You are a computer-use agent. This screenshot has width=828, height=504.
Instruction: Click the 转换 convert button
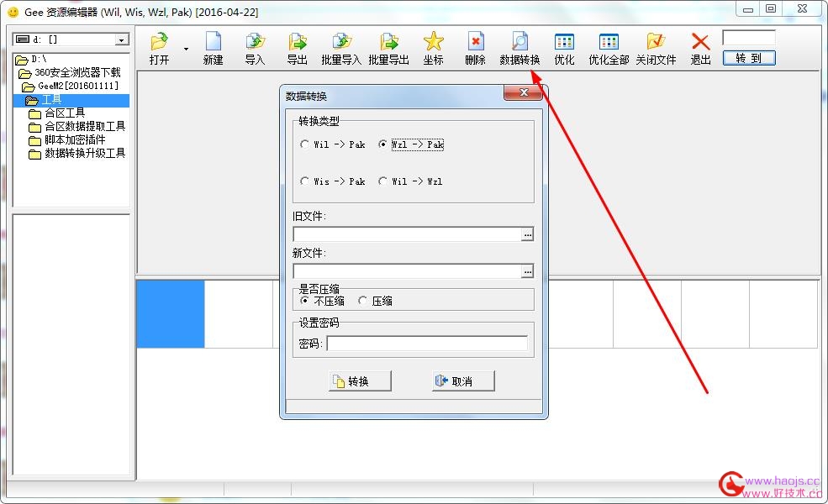point(360,381)
